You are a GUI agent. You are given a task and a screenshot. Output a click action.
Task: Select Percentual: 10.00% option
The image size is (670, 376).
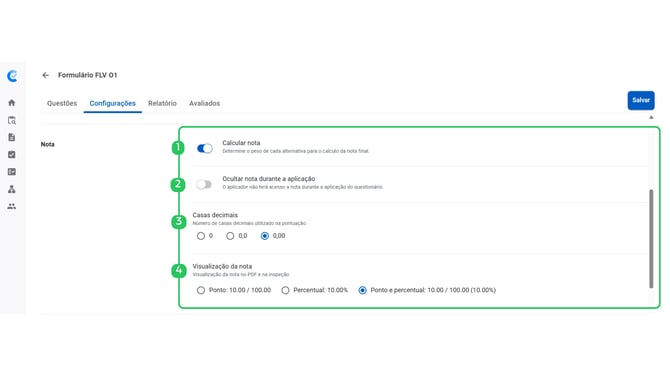pos(285,290)
